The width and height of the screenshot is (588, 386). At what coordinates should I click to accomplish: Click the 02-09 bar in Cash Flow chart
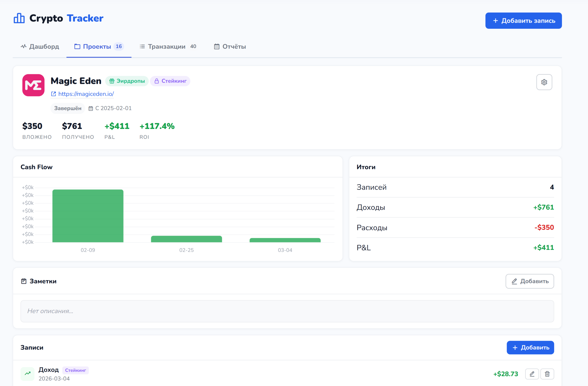(x=88, y=216)
